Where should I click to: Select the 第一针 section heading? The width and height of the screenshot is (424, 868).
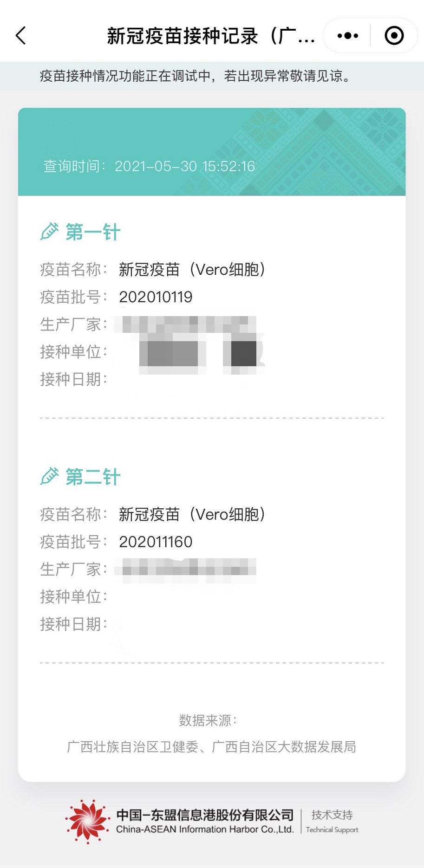tap(93, 232)
